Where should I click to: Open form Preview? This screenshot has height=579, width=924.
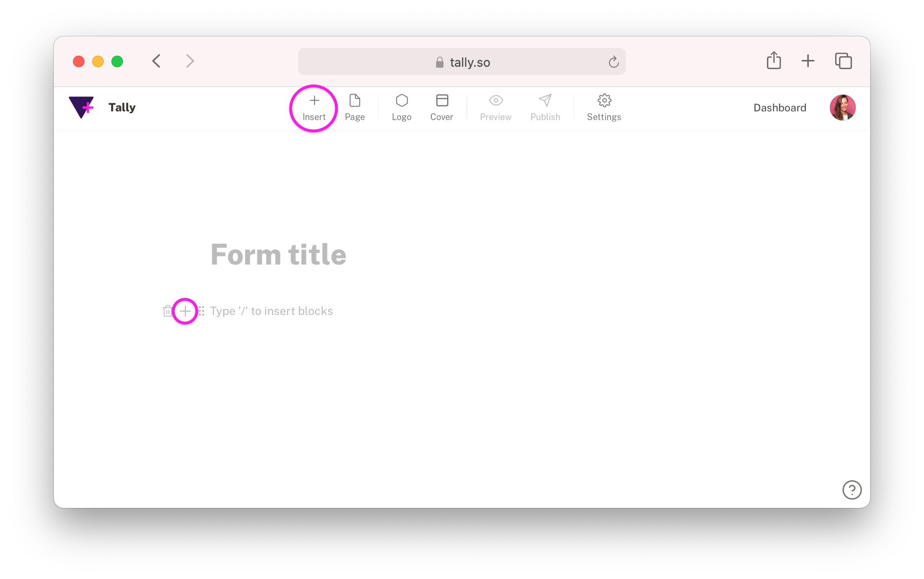pos(496,108)
